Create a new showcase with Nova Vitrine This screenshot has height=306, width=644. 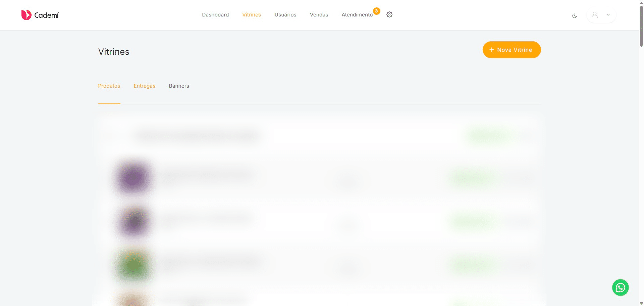click(x=512, y=50)
